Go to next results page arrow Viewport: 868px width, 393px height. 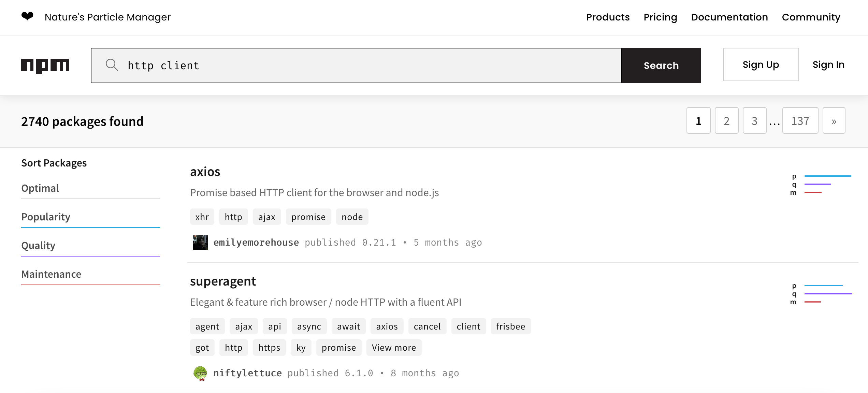tap(834, 121)
